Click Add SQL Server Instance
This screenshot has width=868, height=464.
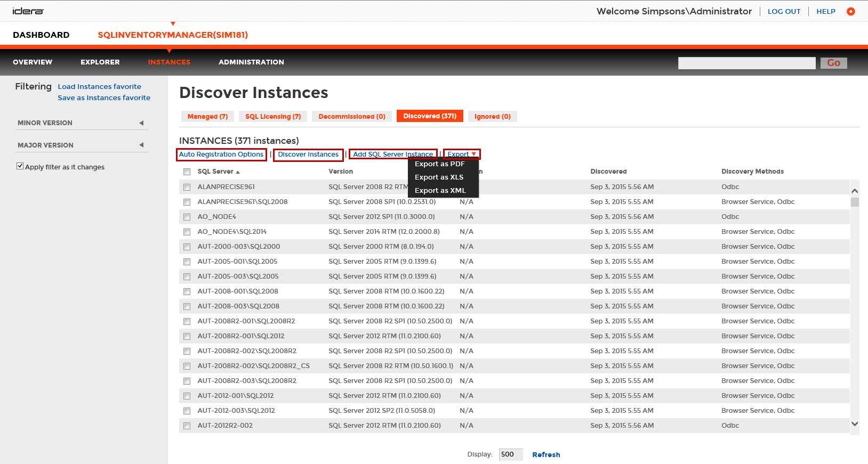[x=393, y=154]
